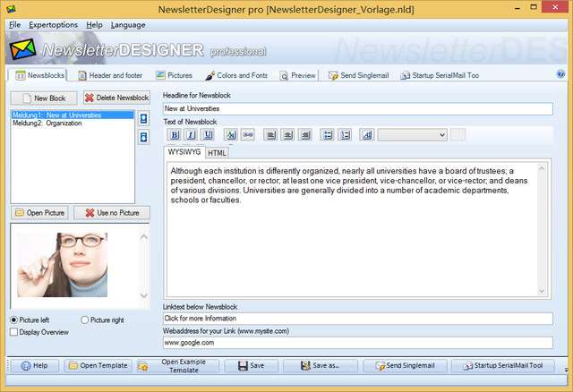Click Startup SerialMail Tool in the bottom bar
This screenshot has width=573, height=392.
click(x=503, y=365)
